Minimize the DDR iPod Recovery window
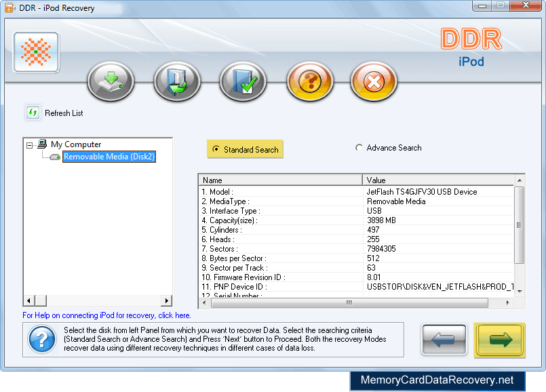 tap(482, 5)
